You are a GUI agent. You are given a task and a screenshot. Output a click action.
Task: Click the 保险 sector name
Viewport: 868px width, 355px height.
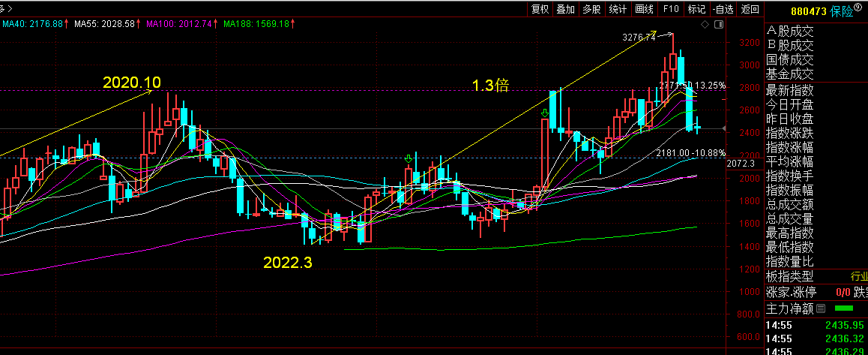(x=842, y=12)
